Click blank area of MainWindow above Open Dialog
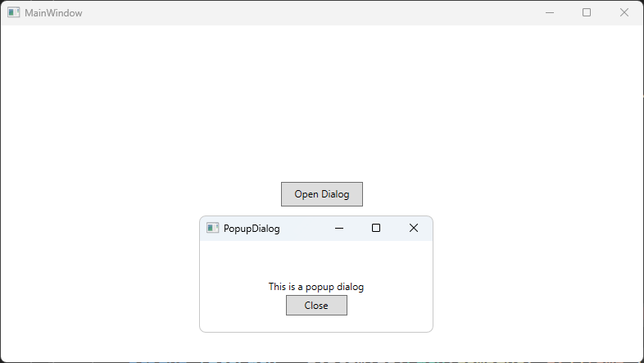644x363 pixels. tap(321, 102)
